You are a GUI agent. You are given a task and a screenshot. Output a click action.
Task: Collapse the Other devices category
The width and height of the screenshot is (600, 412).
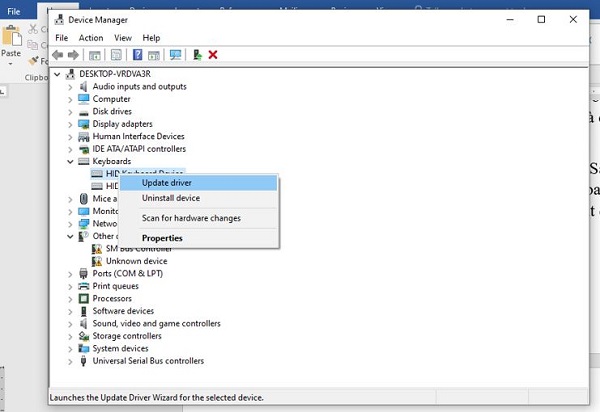pos(70,237)
